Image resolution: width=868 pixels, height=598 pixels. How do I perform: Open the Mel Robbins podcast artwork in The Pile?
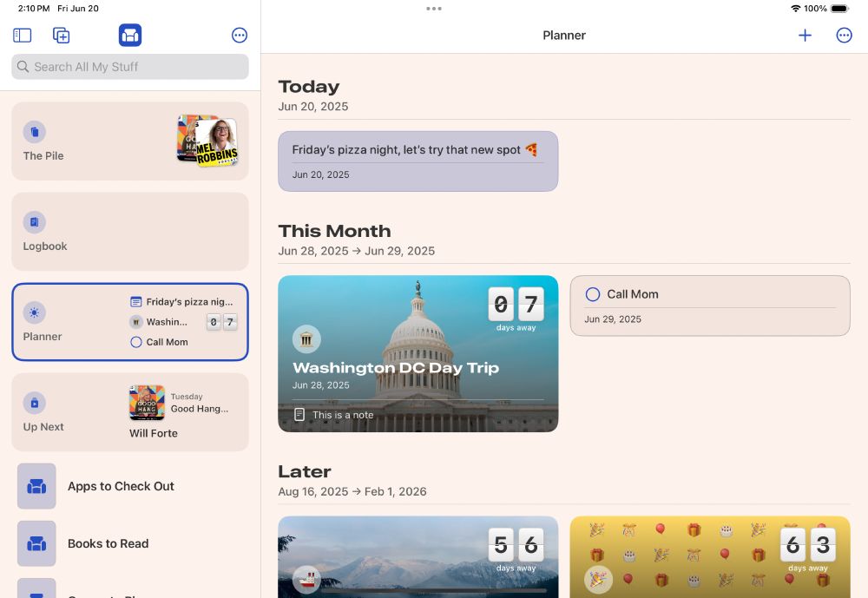(217, 141)
